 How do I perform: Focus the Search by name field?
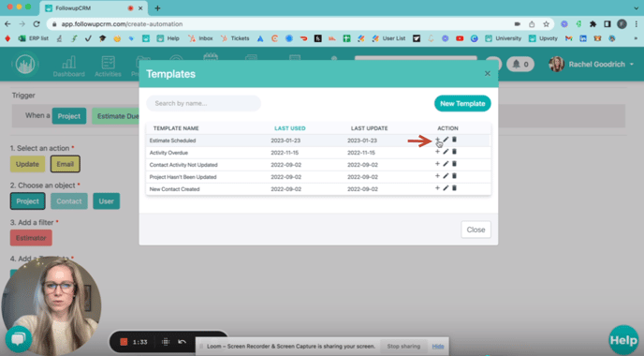pyautogui.click(x=204, y=103)
